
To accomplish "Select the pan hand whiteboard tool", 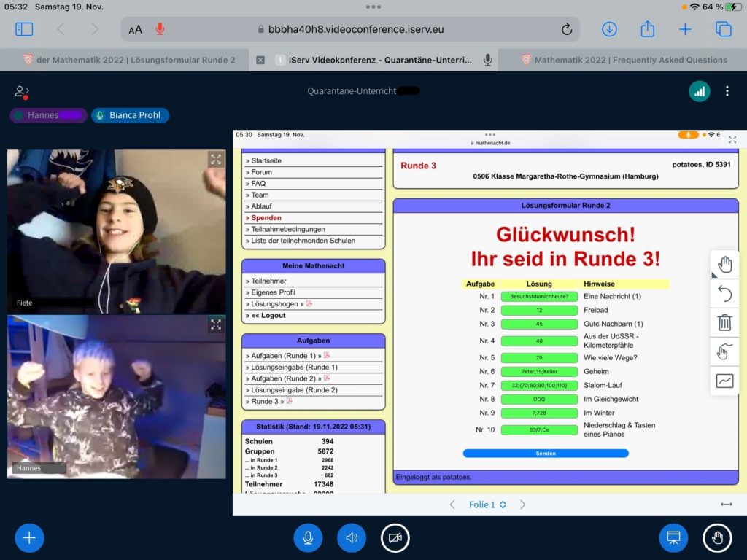I will pyautogui.click(x=724, y=264).
